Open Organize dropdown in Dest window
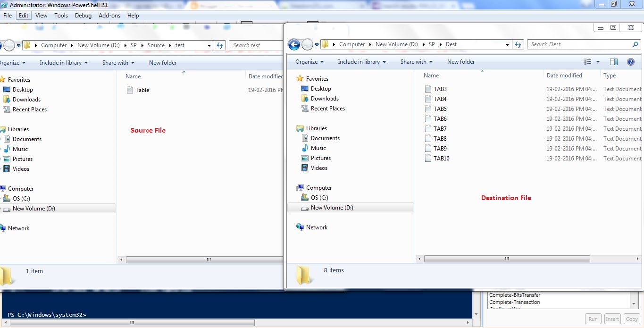This screenshot has height=328, width=644. coord(309,62)
